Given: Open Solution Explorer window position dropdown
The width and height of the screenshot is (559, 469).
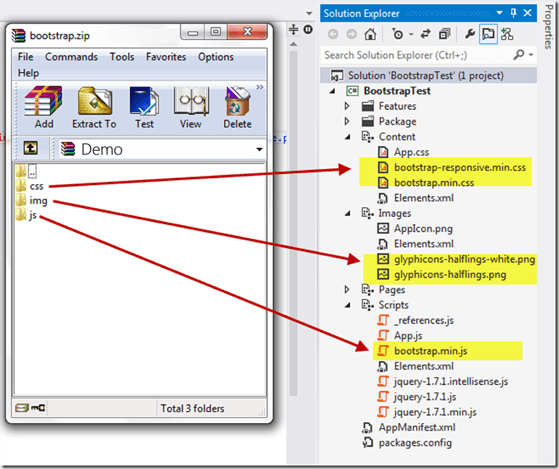Looking at the screenshot, I should coord(499,13).
